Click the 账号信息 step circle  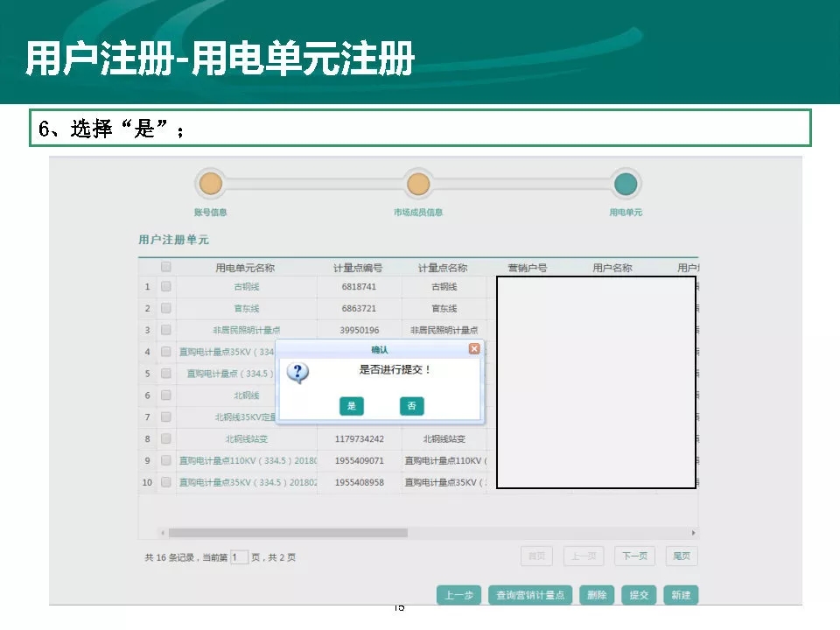[211, 184]
